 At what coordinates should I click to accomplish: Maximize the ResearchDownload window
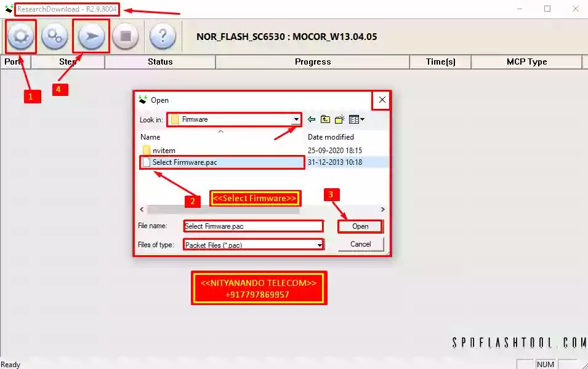point(547,9)
